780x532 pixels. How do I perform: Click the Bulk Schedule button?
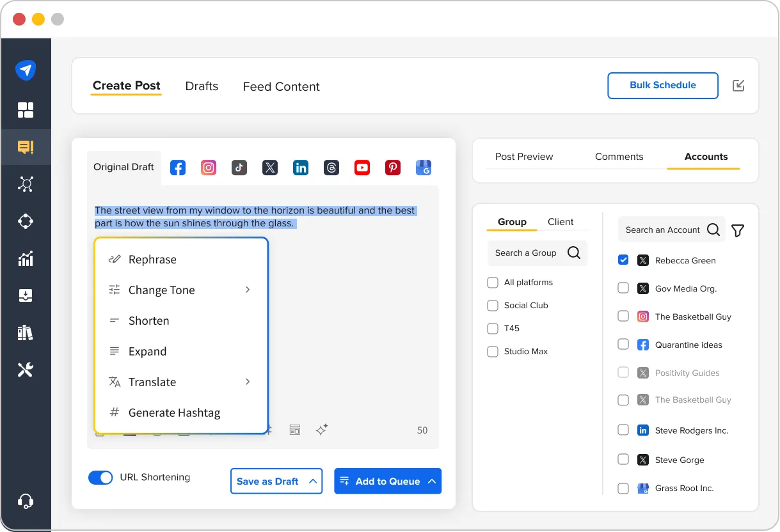coord(662,85)
